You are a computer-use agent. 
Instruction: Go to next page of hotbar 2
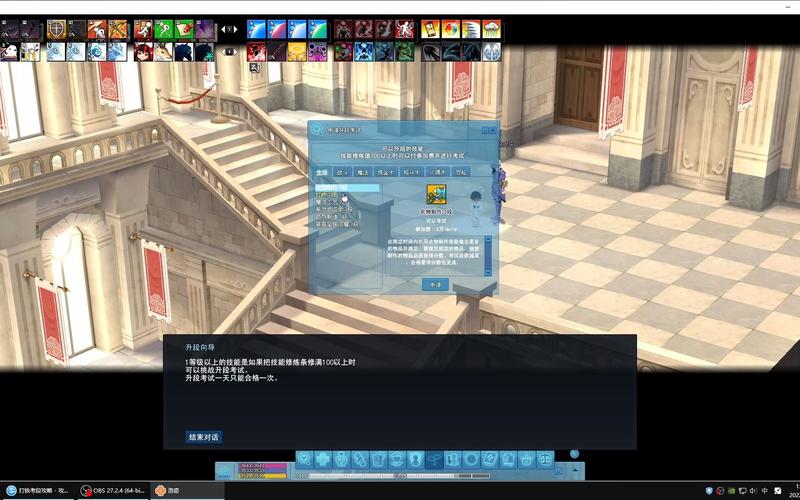click(x=236, y=52)
